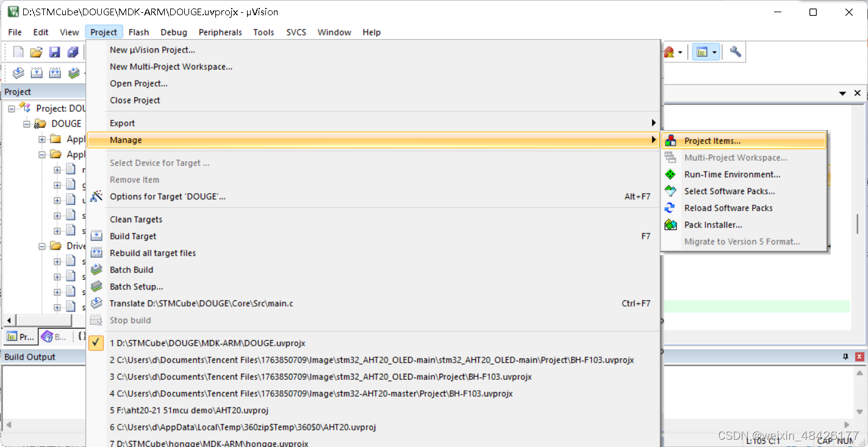Click the checkmark beside recent project 1
Image resolution: width=868 pixels, height=447 pixels.
[x=96, y=343]
